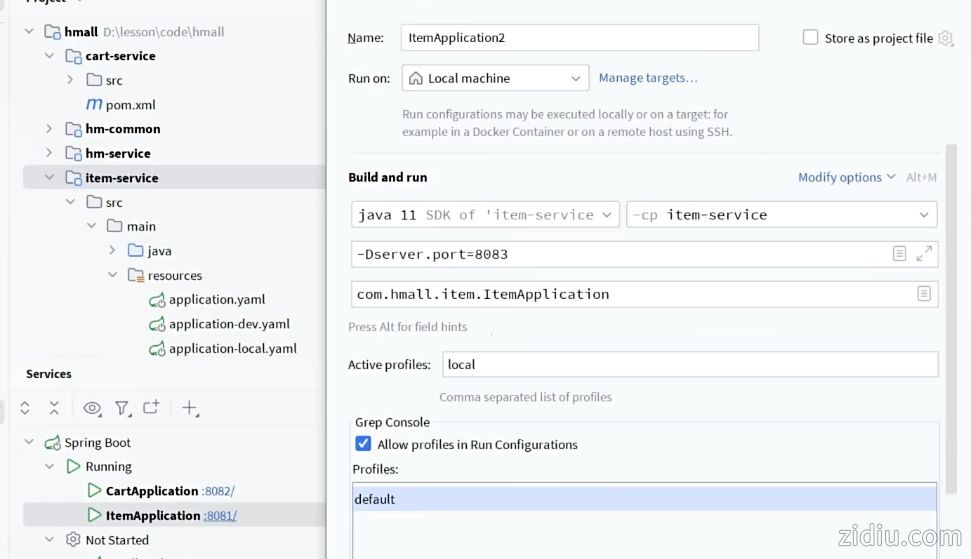Click the Active profiles text field

pos(690,365)
